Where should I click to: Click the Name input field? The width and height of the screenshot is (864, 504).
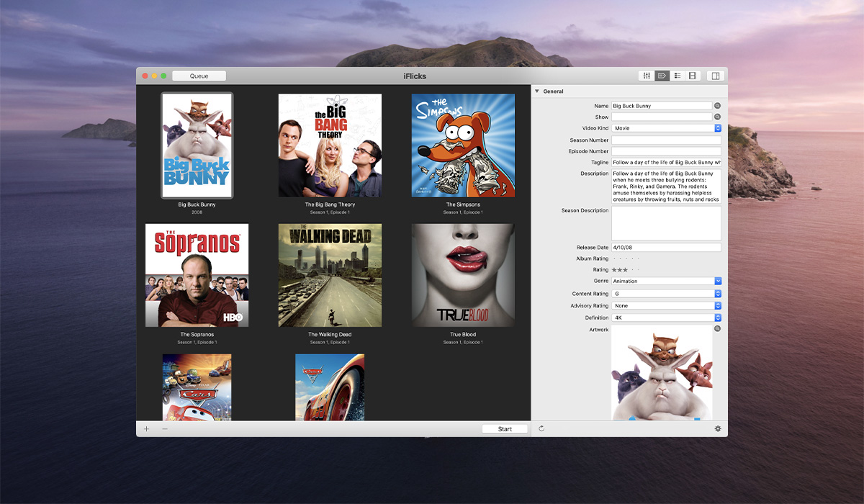click(662, 106)
